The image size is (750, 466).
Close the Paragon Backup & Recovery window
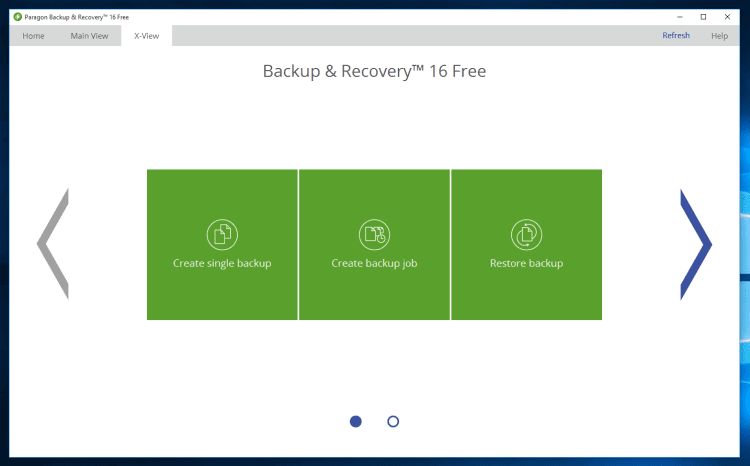coord(729,17)
